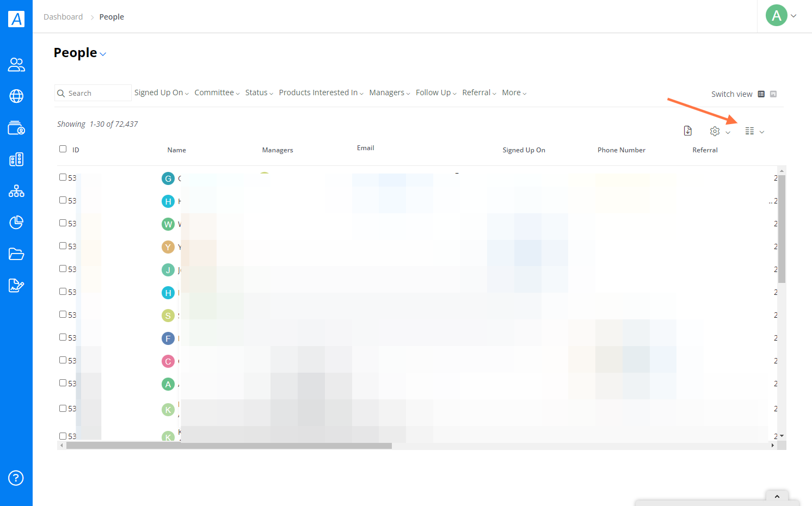Sort by the Email column header

[x=366, y=148]
